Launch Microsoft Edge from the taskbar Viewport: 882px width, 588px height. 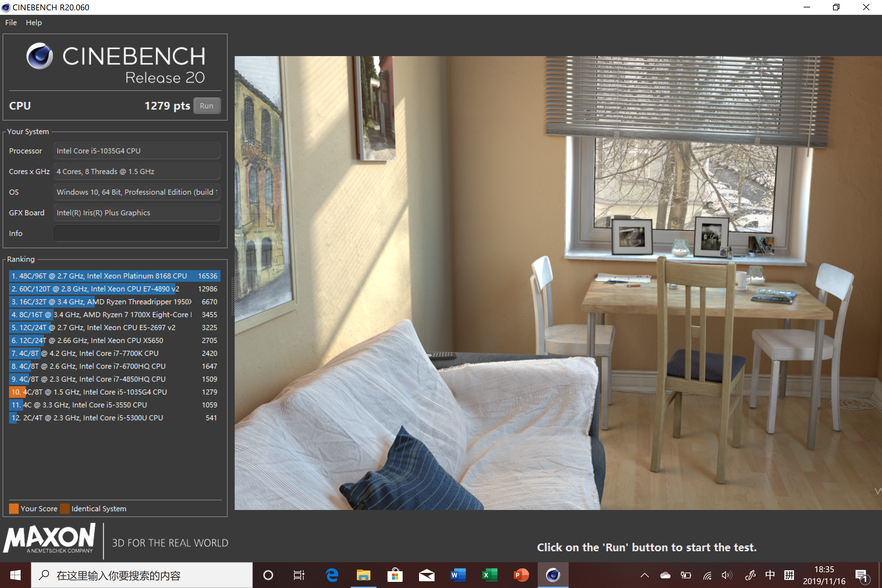coord(331,575)
